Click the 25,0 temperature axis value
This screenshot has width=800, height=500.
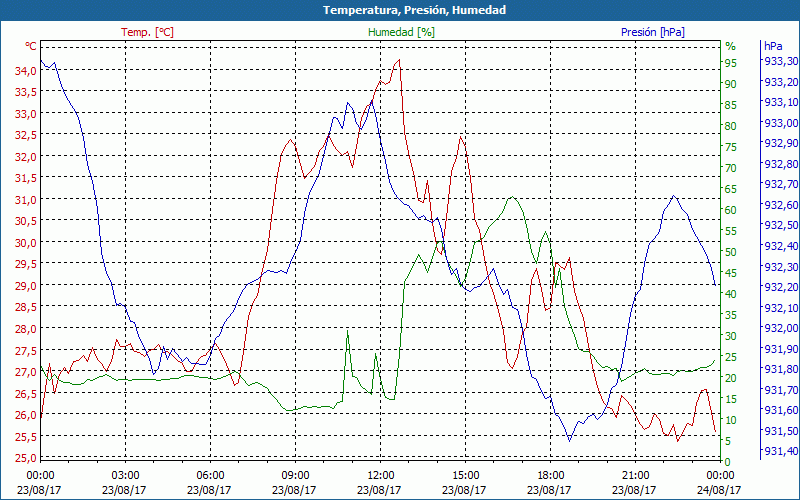coord(26,457)
